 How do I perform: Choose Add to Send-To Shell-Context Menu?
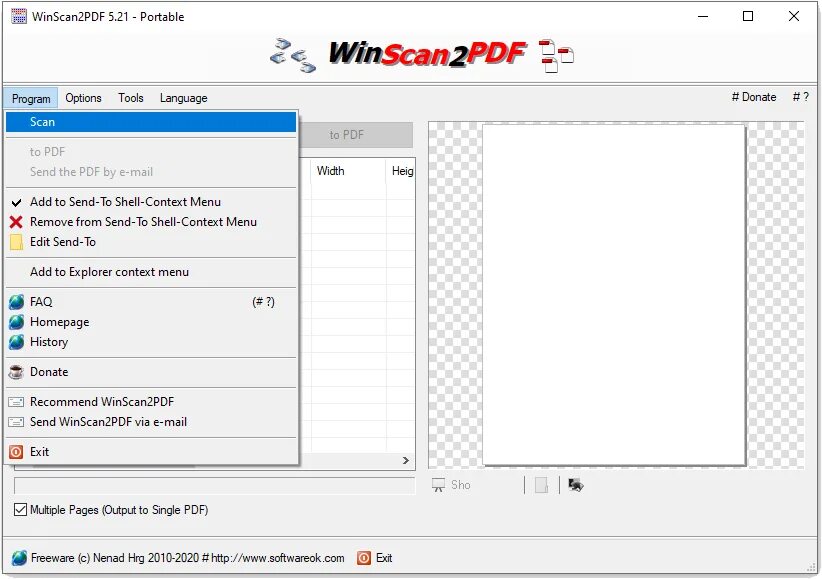click(151, 202)
